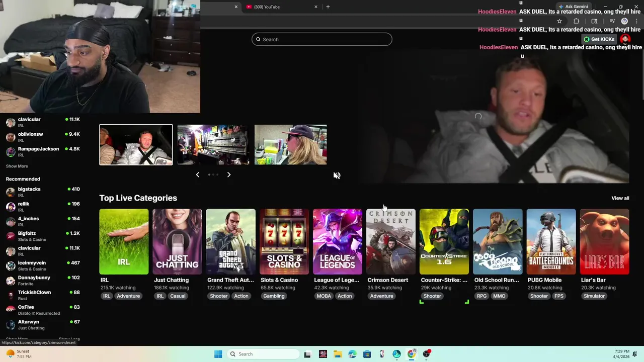Select the woman with cap stream thumbnail

(x=290, y=145)
